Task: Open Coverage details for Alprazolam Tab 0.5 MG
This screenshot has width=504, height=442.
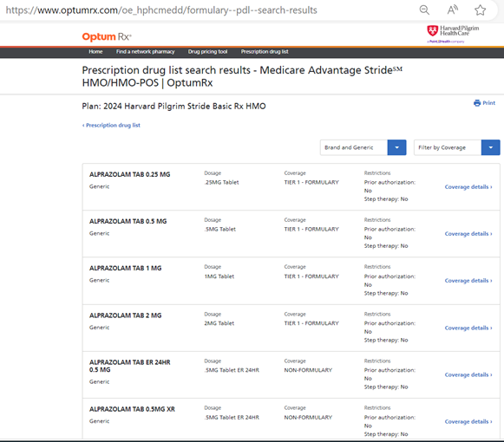Action: [468, 234]
